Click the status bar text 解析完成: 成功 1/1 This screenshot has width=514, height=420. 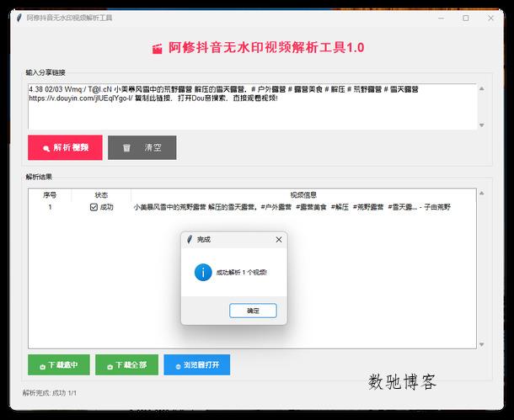coord(50,393)
